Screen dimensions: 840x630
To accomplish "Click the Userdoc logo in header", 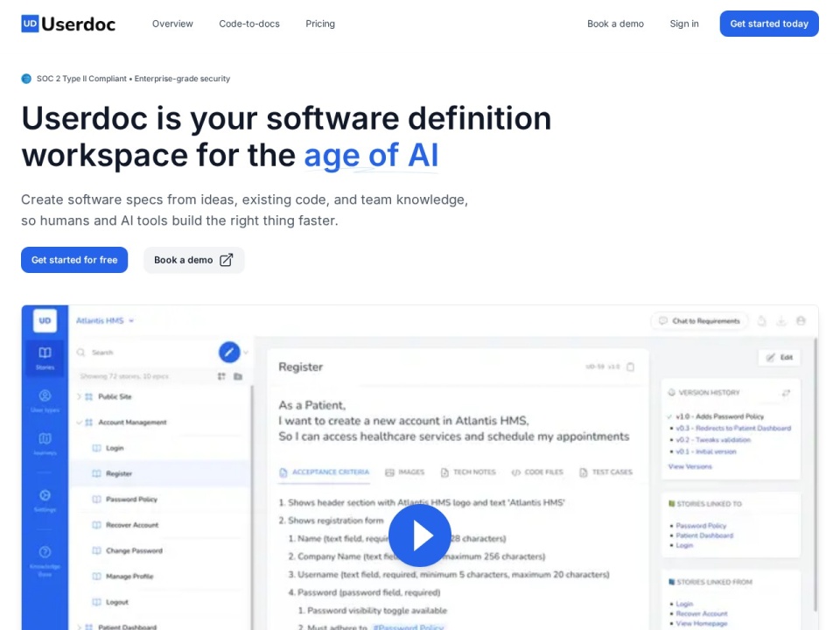I will (68, 24).
